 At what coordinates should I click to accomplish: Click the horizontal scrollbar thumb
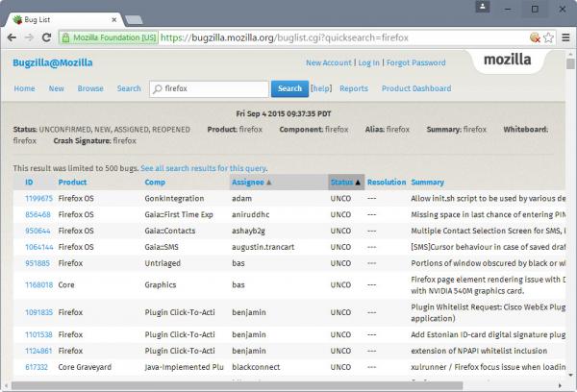[x=237, y=385]
